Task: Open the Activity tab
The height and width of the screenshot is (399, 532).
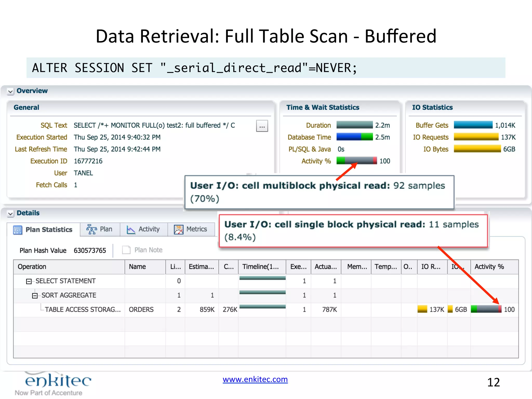Action: (x=144, y=229)
